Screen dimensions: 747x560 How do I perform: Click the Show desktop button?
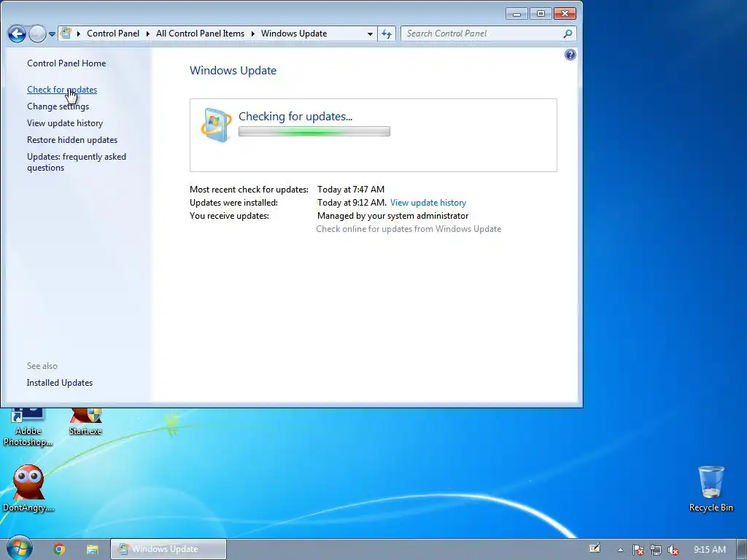click(x=742, y=549)
